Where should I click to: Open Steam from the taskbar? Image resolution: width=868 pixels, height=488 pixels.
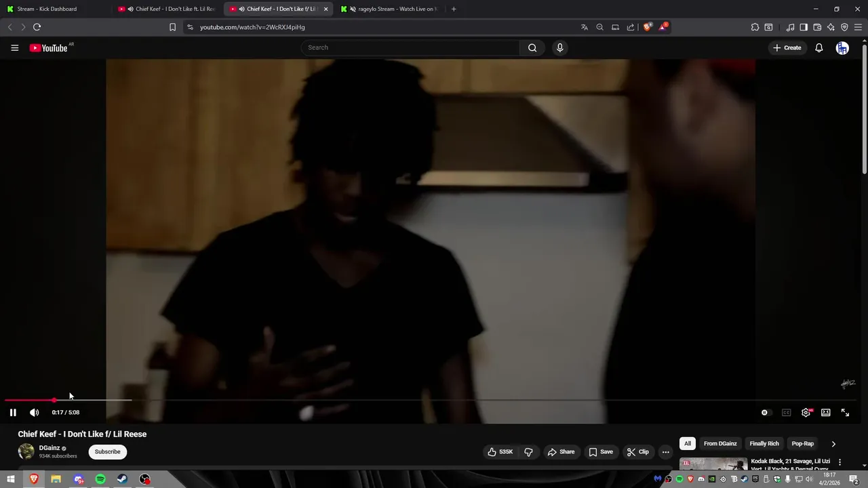122,479
